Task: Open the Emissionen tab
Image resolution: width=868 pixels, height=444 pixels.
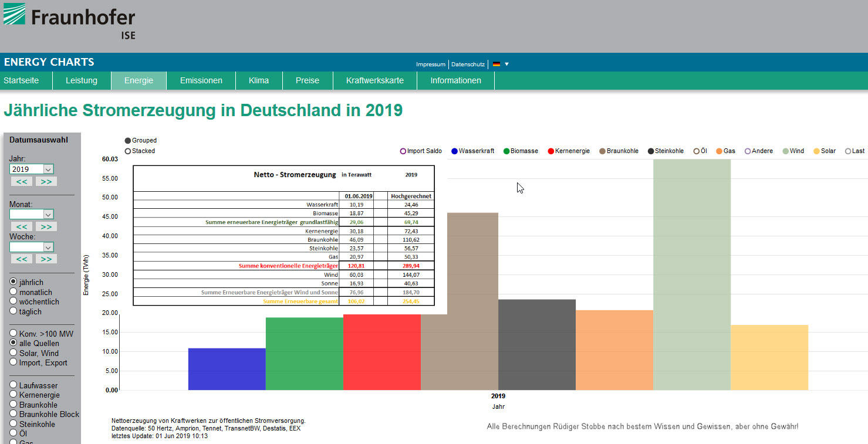Action: (201, 80)
